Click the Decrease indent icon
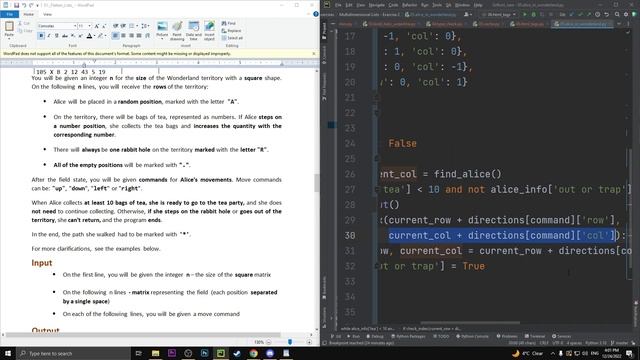Image resolution: width=640 pixels, height=360 pixels. click(116, 26)
